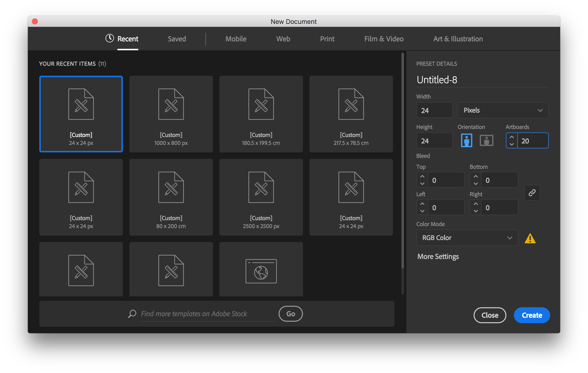Open the RGB Color dropdown
This screenshot has width=588, height=373.
(467, 238)
